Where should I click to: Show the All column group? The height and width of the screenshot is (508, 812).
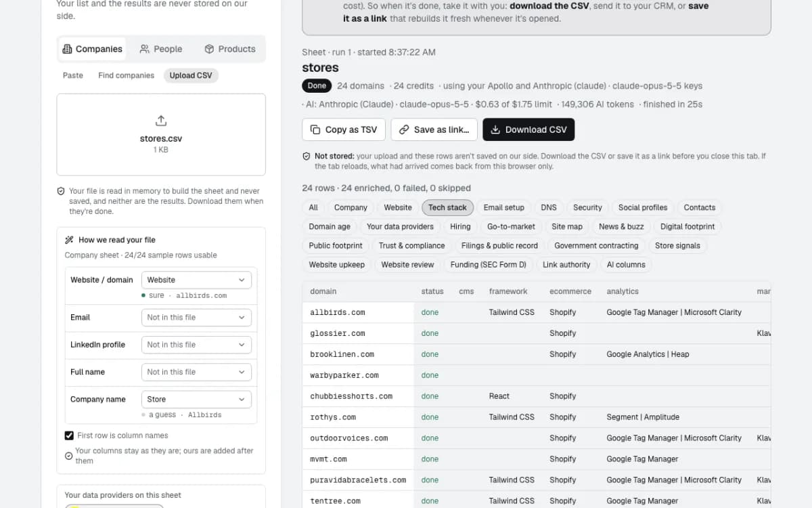313,207
